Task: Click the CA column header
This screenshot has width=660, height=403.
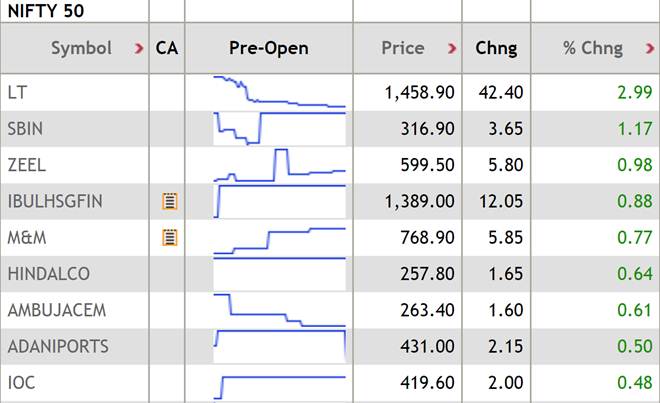Action: coord(167,48)
